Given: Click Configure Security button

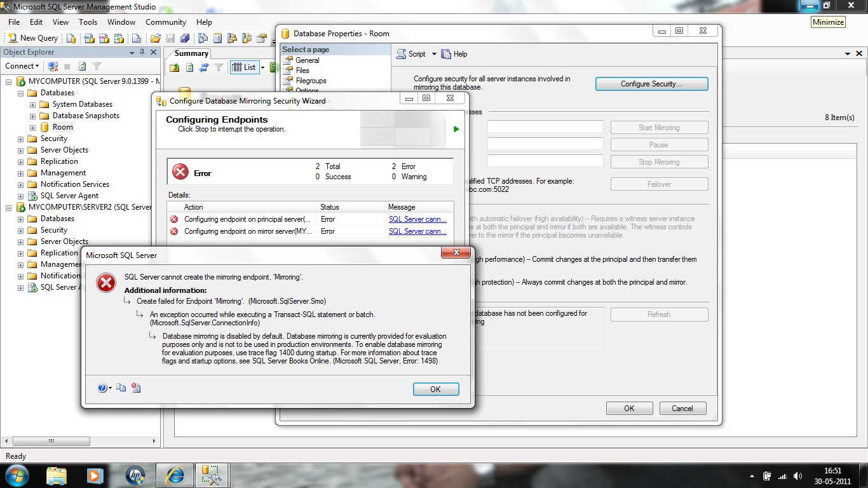Looking at the screenshot, I should 651,83.
